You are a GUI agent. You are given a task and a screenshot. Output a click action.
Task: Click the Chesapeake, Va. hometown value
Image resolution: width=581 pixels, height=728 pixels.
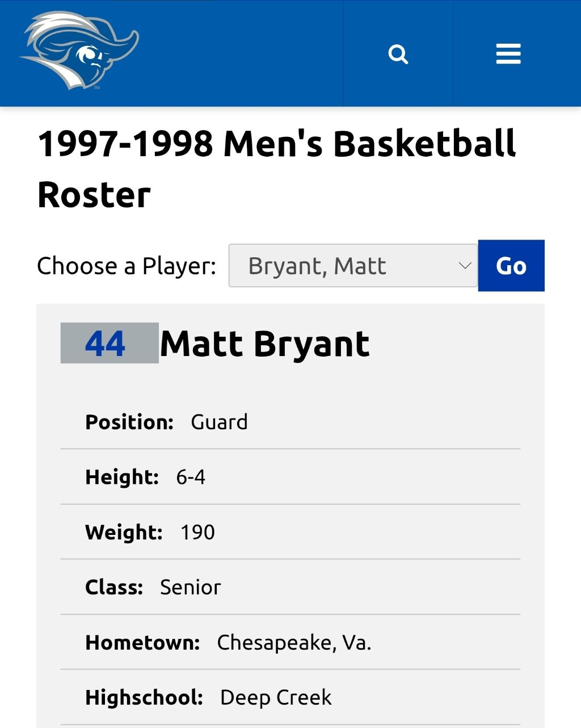click(x=294, y=642)
